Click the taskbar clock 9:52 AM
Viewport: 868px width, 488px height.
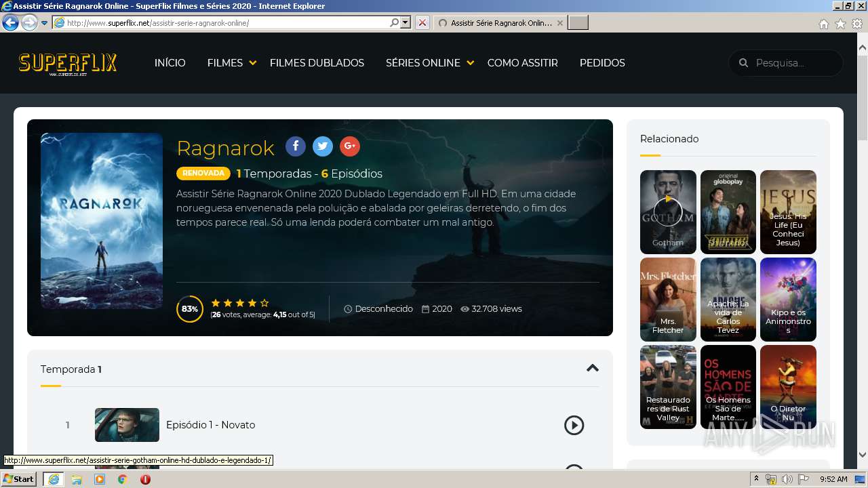(x=833, y=479)
